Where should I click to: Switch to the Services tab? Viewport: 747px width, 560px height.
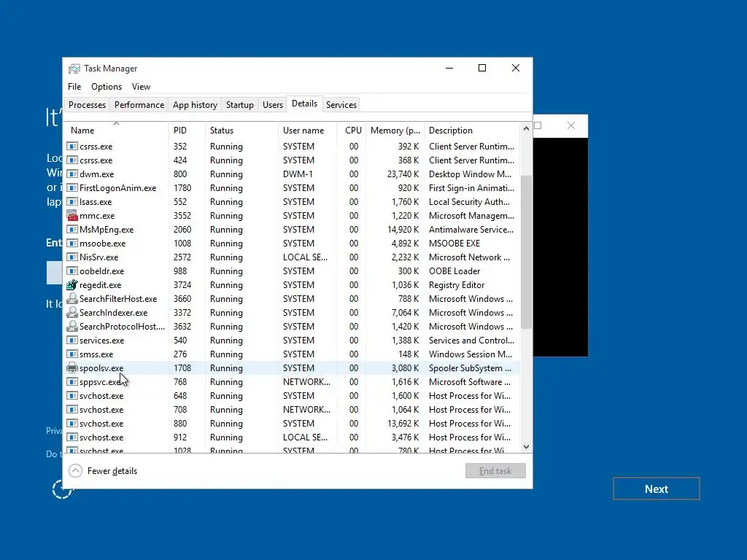[341, 105]
